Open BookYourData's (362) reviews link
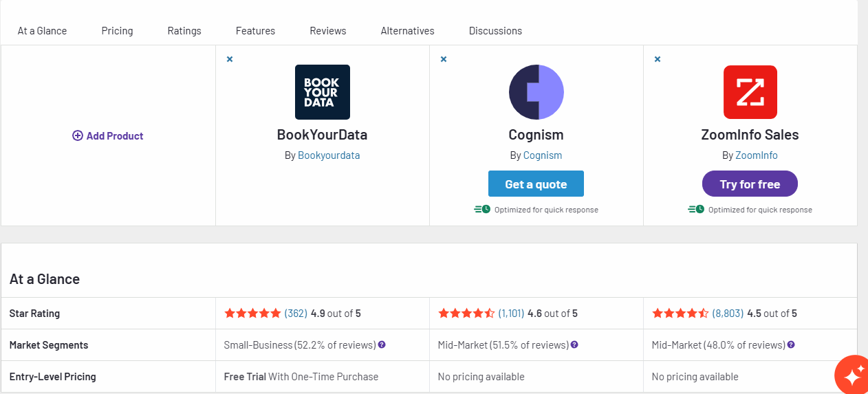This screenshot has height=394, width=868. click(296, 313)
